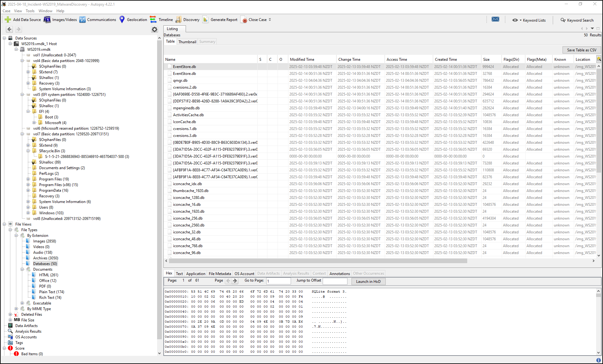Select Archives (3050) in tree
Viewport: 603px width, 364px height.
click(45, 258)
